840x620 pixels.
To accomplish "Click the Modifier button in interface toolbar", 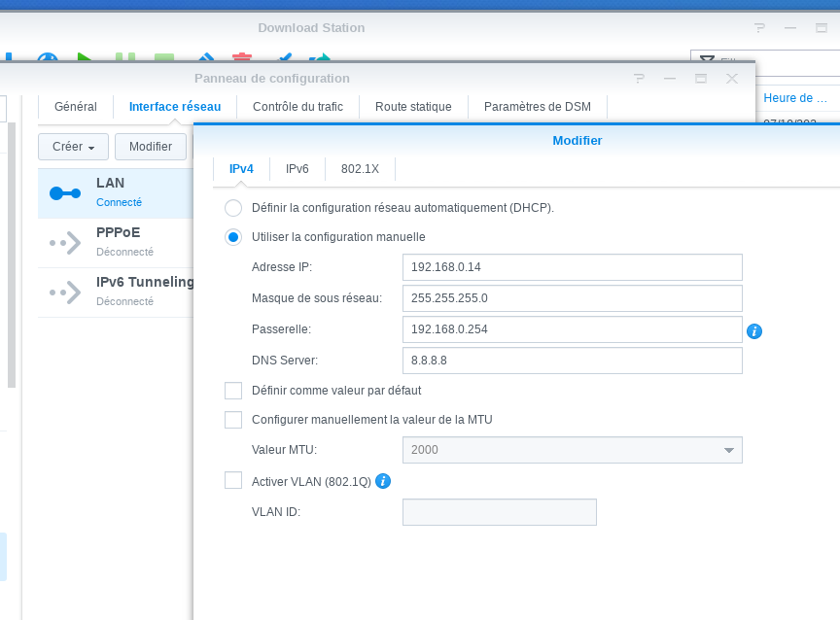I will tap(151, 147).
